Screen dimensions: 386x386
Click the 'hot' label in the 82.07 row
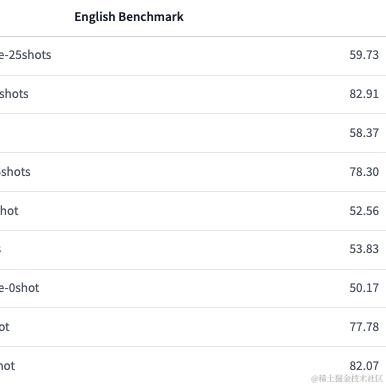coord(8,366)
